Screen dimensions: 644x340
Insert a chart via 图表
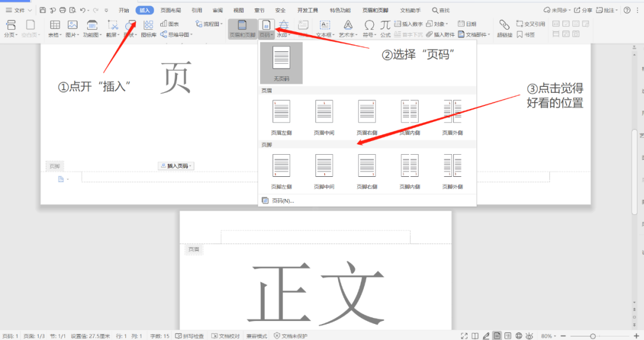[x=169, y=24]
